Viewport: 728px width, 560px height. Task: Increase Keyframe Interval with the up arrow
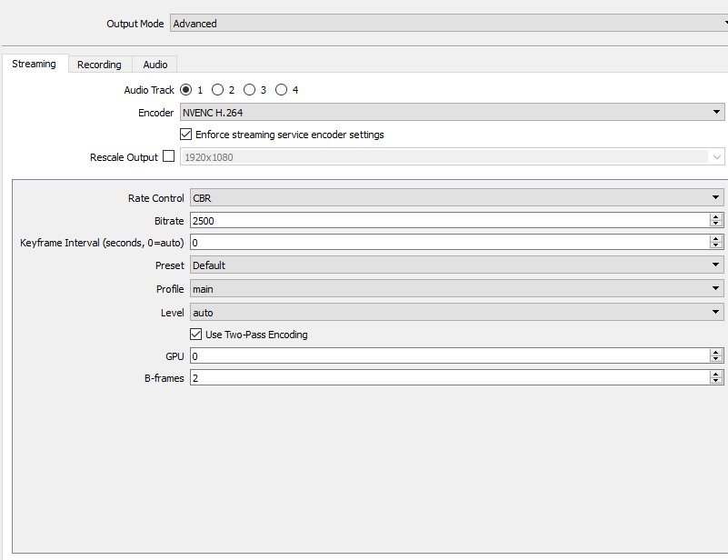point(716,239)
